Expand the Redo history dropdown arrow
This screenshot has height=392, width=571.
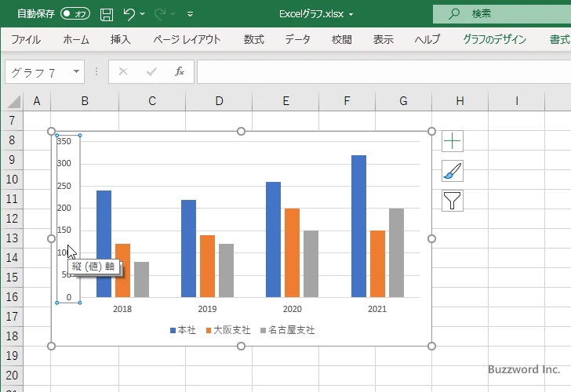tap(173, 14)
